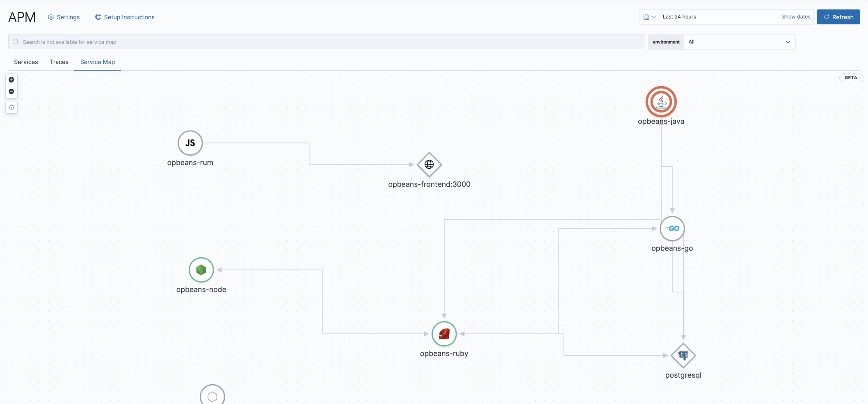
Task: Open the Last 24 hours time selector
Action: 697,17
